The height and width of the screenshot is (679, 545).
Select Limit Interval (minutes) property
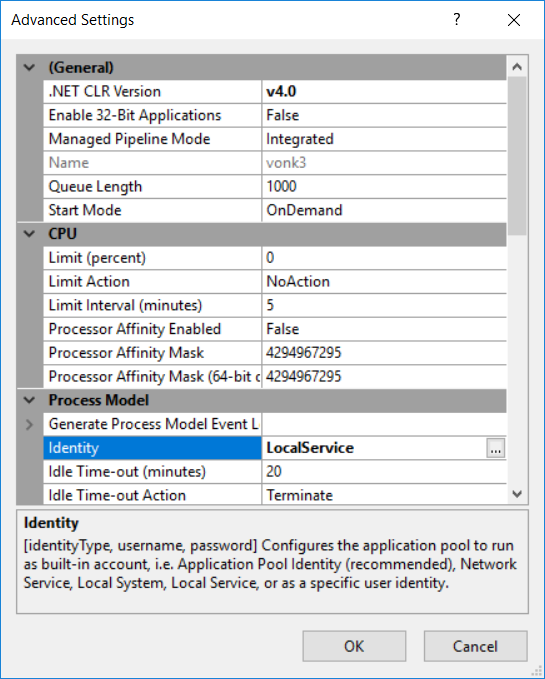[x=152, y=305]
